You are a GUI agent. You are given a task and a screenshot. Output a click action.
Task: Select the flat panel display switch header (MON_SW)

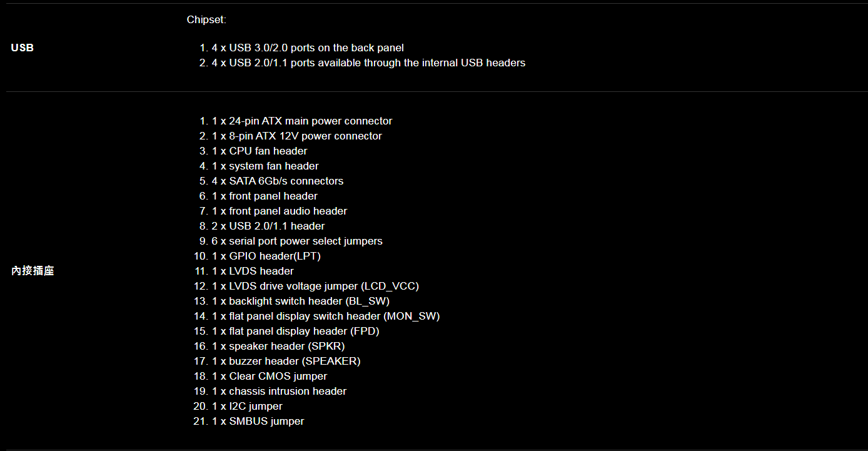(x=325, y=316)
